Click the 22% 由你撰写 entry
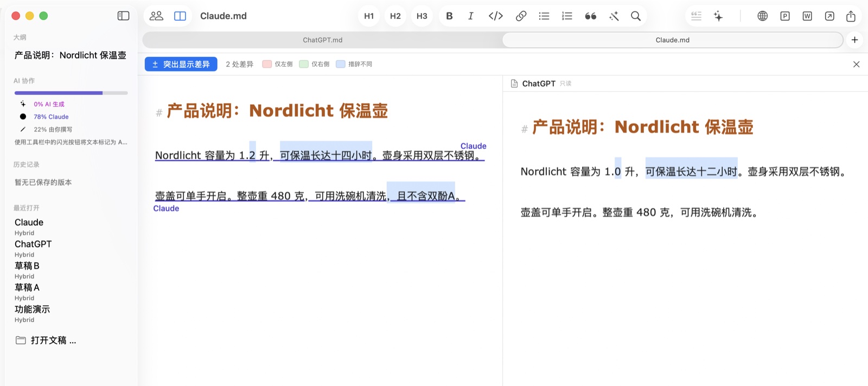The width and height of the screenshot is (868, 386). click(53, 129)
